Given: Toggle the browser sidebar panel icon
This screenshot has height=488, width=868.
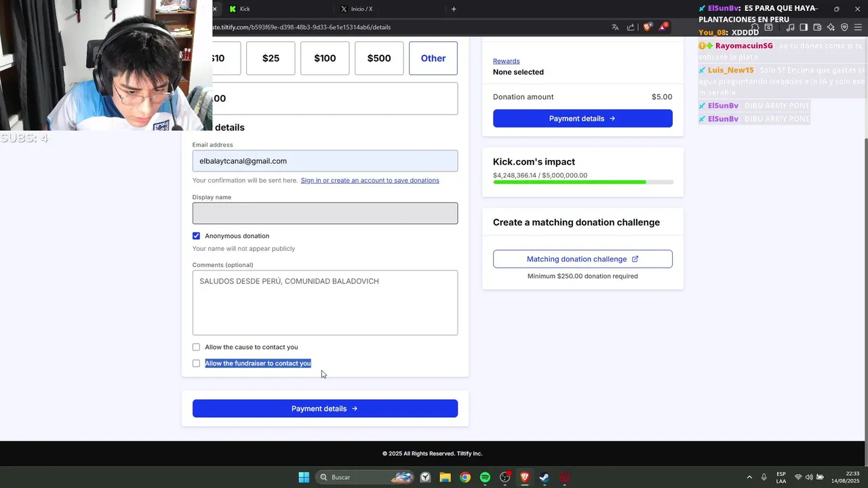Looking at the screenshot, I should [x=804, y=27].
